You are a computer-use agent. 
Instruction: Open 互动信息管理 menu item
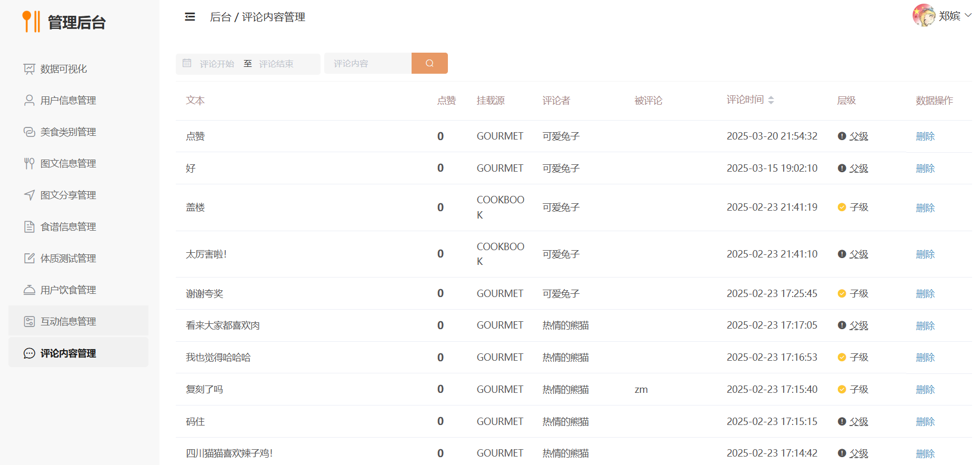point(78,321)
